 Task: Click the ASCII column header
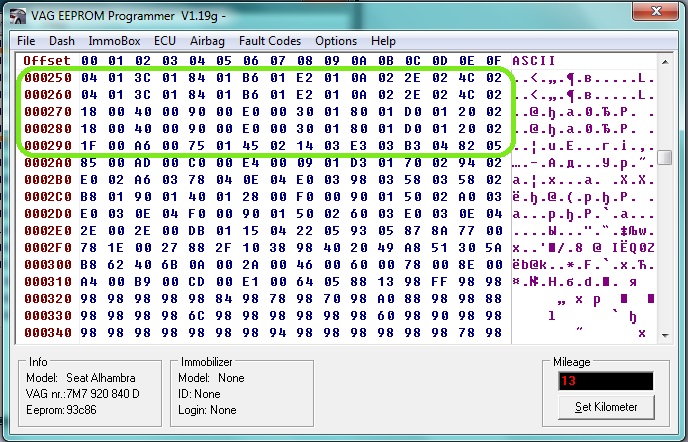(x=532, y=61)
